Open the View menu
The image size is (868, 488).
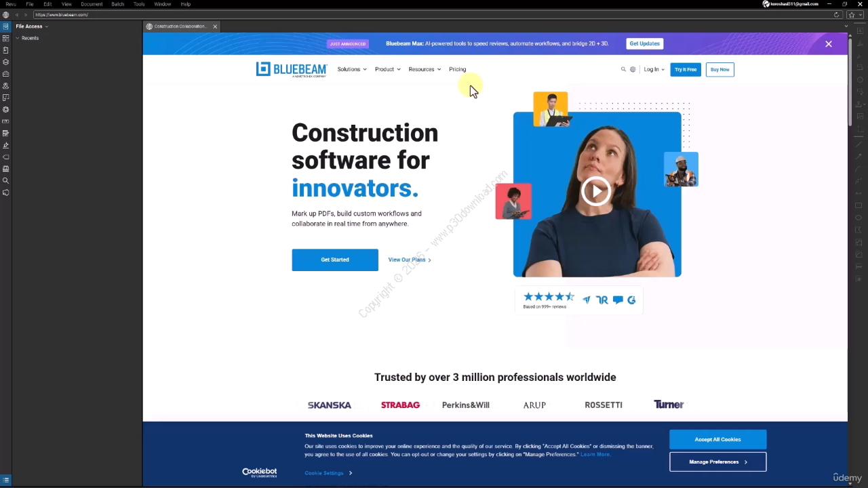(66, 4)
